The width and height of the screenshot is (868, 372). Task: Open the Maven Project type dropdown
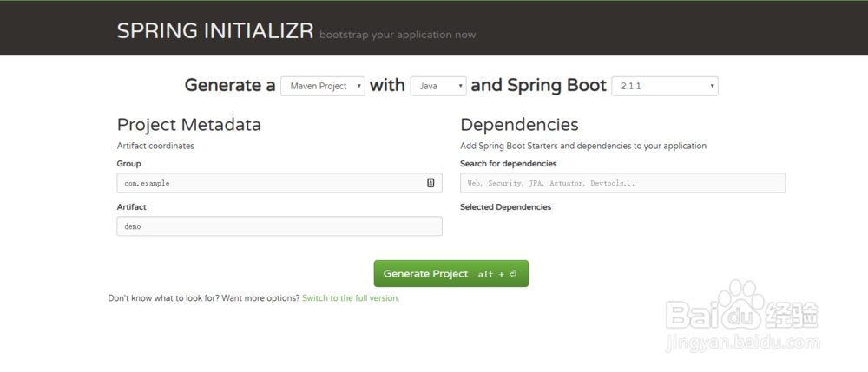pos(323,86)
